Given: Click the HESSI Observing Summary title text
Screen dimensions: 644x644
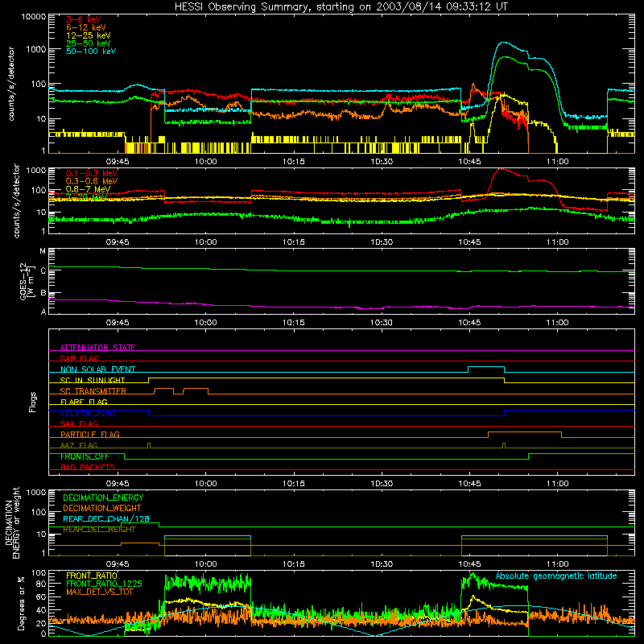Looking at the screenshot, I should [x=341, y=7].
